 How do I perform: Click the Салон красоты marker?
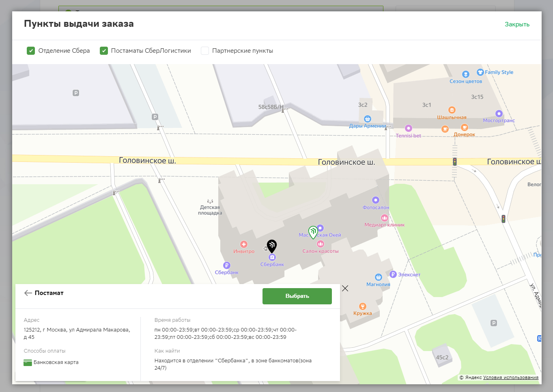coord(321,244)
